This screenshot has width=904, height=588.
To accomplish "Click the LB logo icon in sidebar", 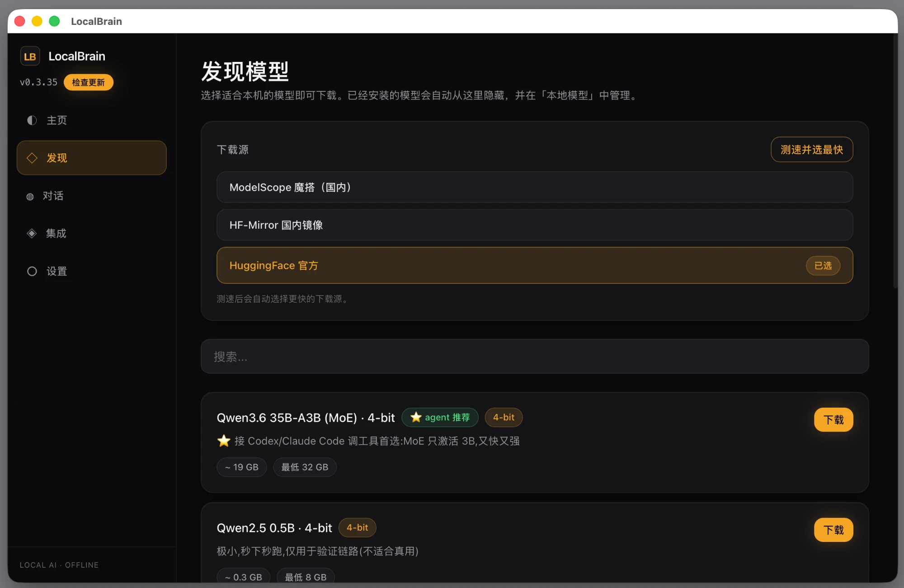I will click(30, 56).
